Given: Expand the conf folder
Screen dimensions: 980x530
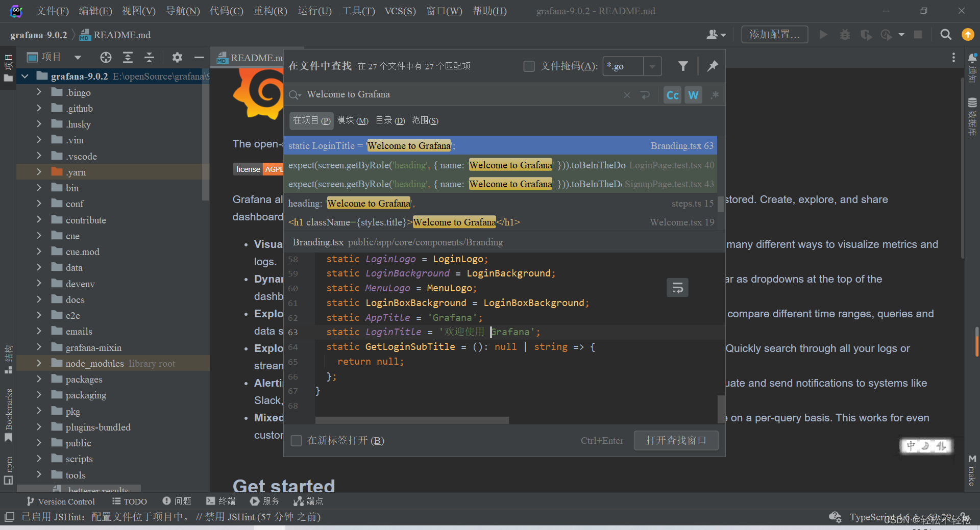Looking at the screenshot, I should pos(39,204).
